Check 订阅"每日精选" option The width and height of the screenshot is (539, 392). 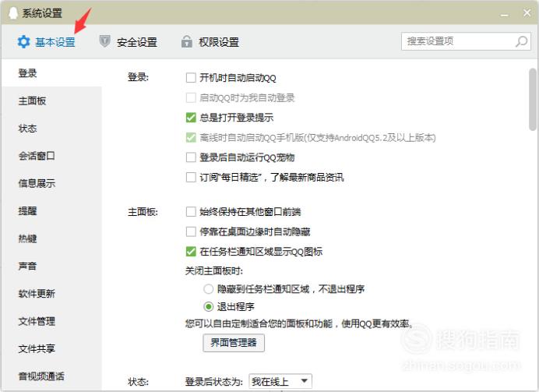(191, 178)
